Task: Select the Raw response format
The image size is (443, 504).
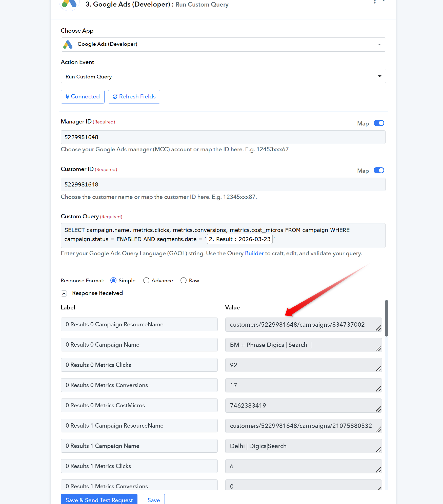Action: (x=184, y=281)
